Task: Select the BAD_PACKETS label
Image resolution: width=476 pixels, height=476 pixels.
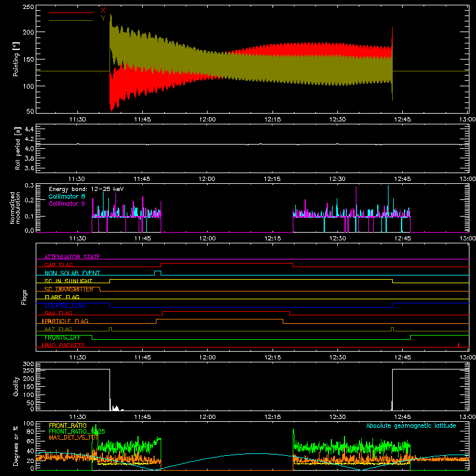Action: coord(64,345)
